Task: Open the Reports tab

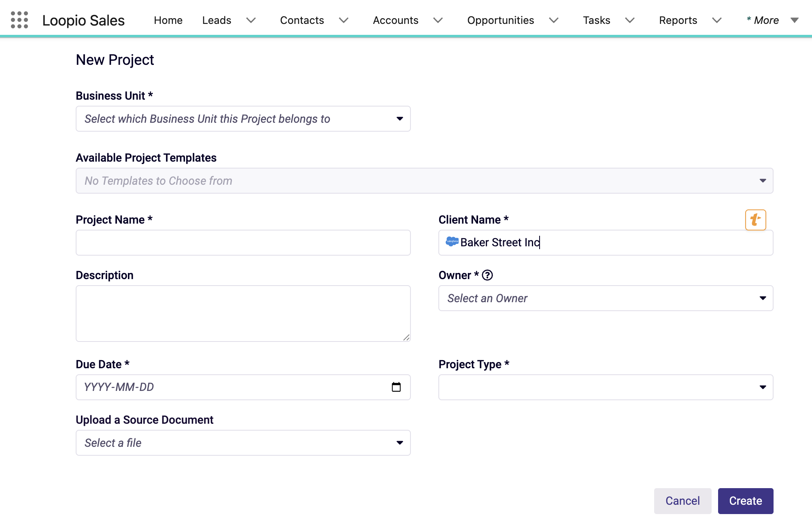Action: click(x=678, y=20)
